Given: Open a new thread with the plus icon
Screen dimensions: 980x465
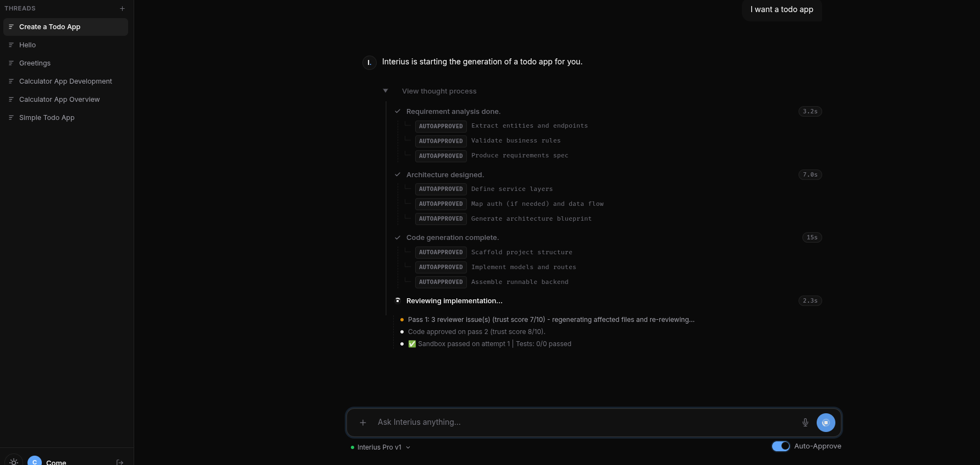Looking at the screenshot, I should (122, 8).
